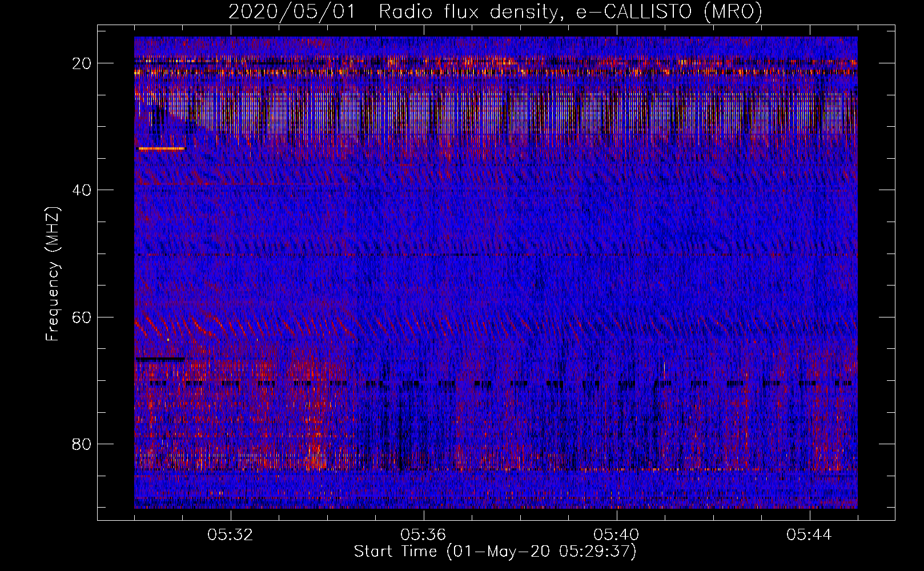Click the 80 MHz frequency tick label

pyautogui.click(x=82, y=444)
